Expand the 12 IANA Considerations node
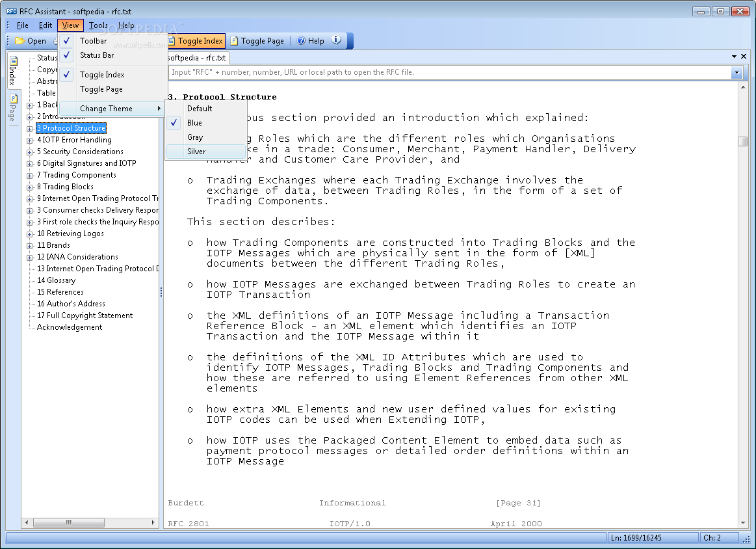Screen dimensions: 756x549 pos(29,257)
